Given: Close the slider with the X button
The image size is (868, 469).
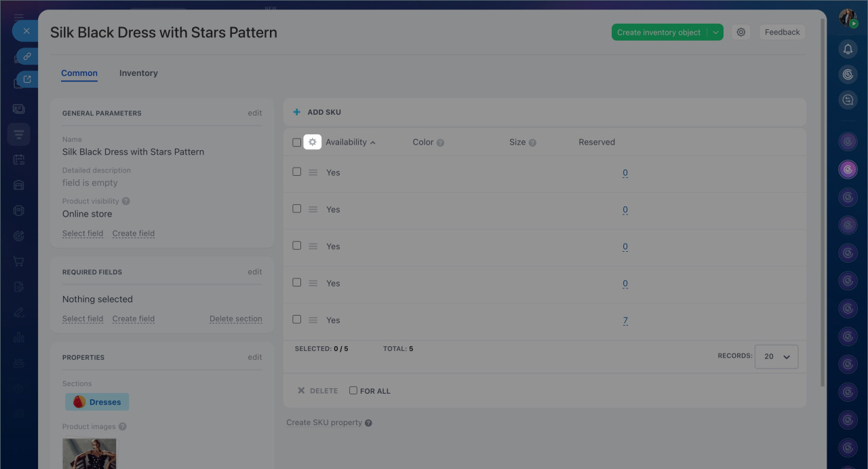Looking at the screenshot, I should (26, 31).
